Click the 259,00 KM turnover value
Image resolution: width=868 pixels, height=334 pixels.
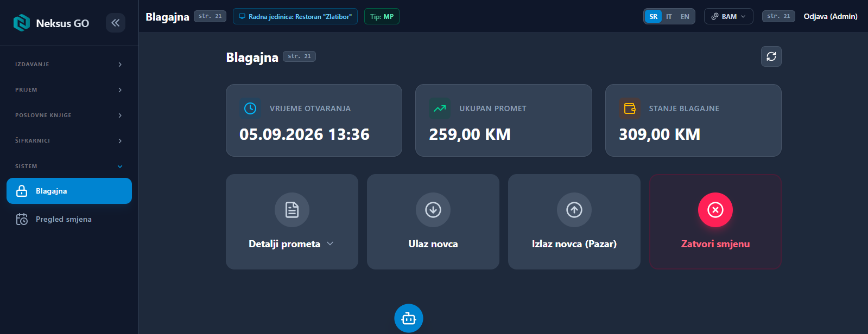click(470, 134)
